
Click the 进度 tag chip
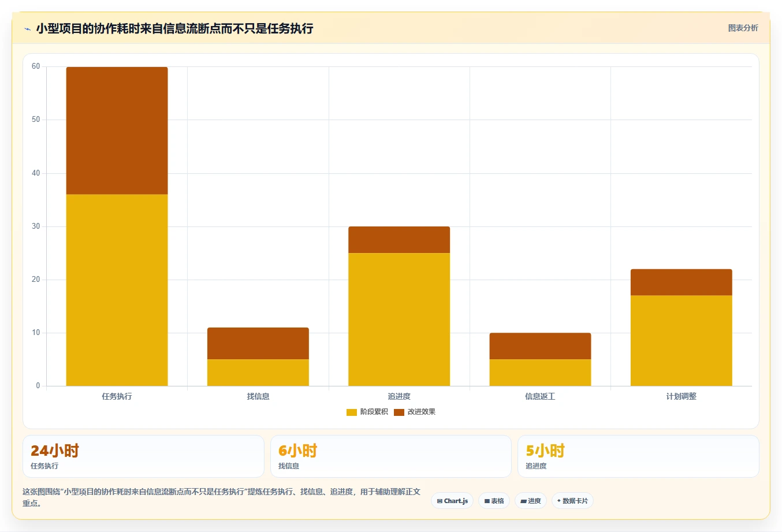click(x=531, y=501)
